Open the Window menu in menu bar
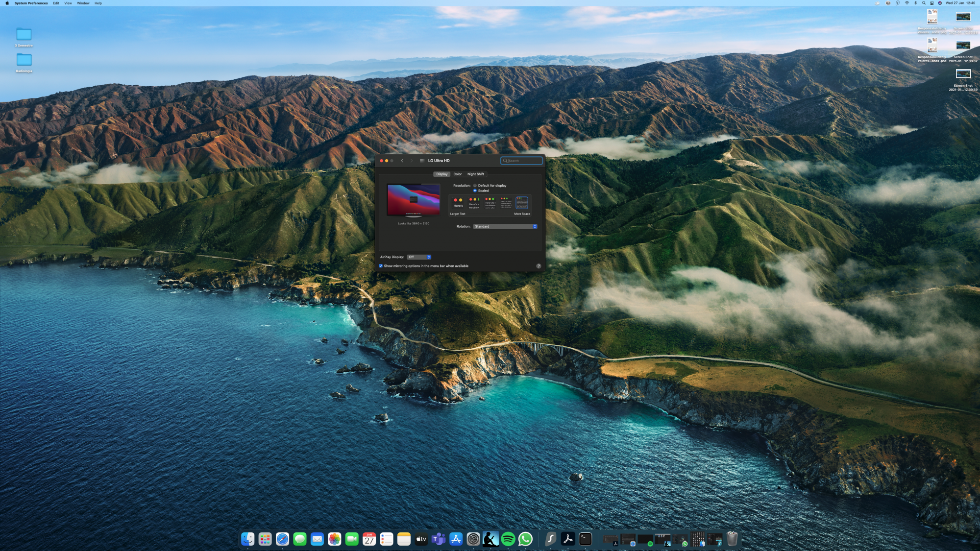 [x=83, y=3]
